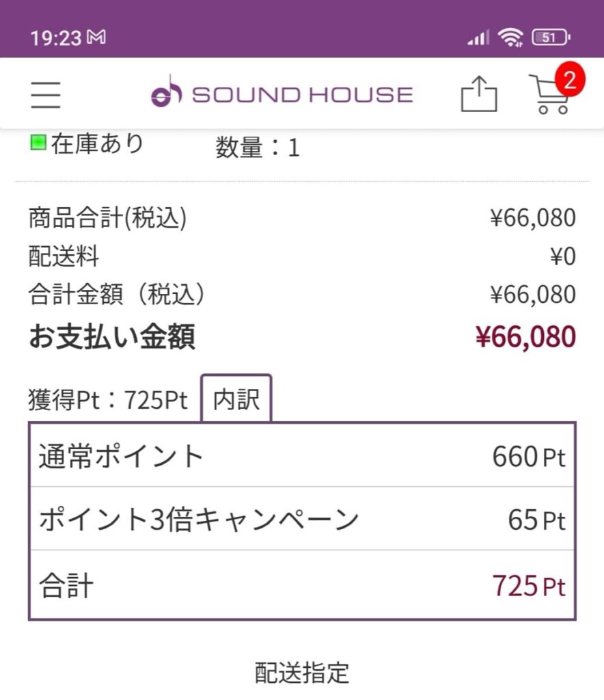Image resolution: width=604 pixels, height=700 pixels.
Task: Select the 通常ポイント row
Action: tap(301, 455)
